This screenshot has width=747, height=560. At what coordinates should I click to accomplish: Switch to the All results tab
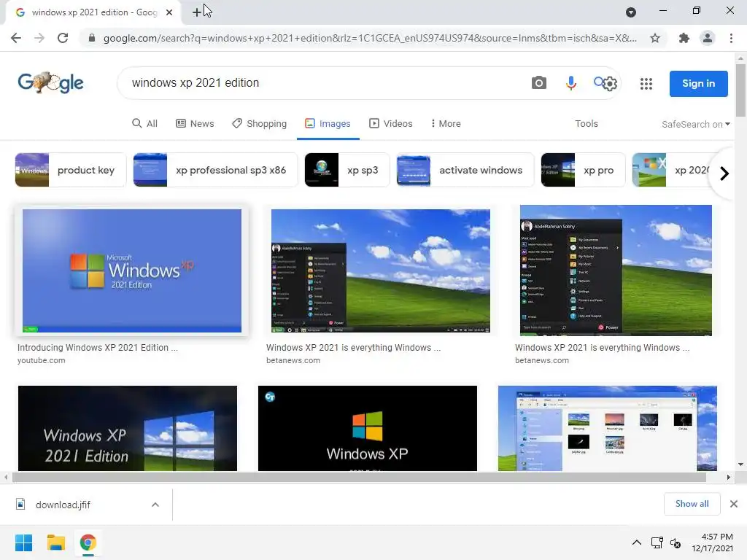coord(145,124)
